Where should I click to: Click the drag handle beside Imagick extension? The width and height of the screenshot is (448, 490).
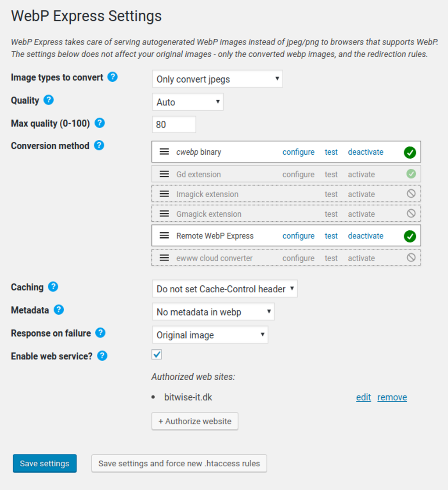(x=164, y=194)
